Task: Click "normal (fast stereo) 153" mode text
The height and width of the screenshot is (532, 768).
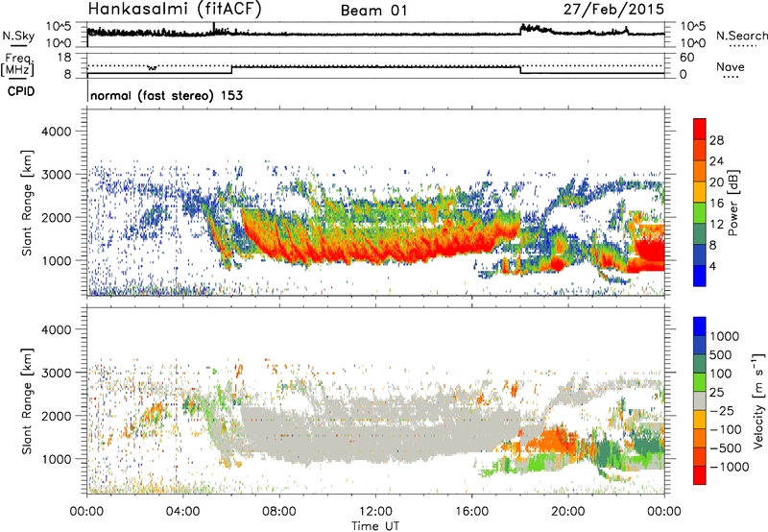Action: (x=166, y=95)
